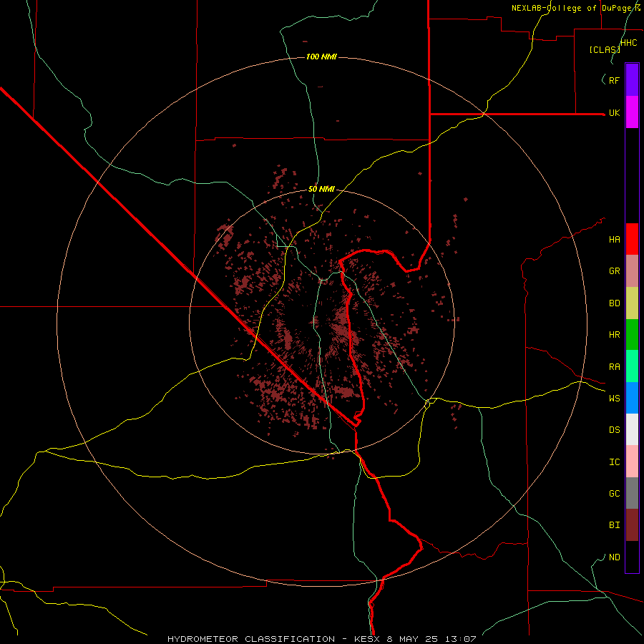This screenshot has height=644, width=644.
Task: Click the GR legend label
Action: [614, 271]
